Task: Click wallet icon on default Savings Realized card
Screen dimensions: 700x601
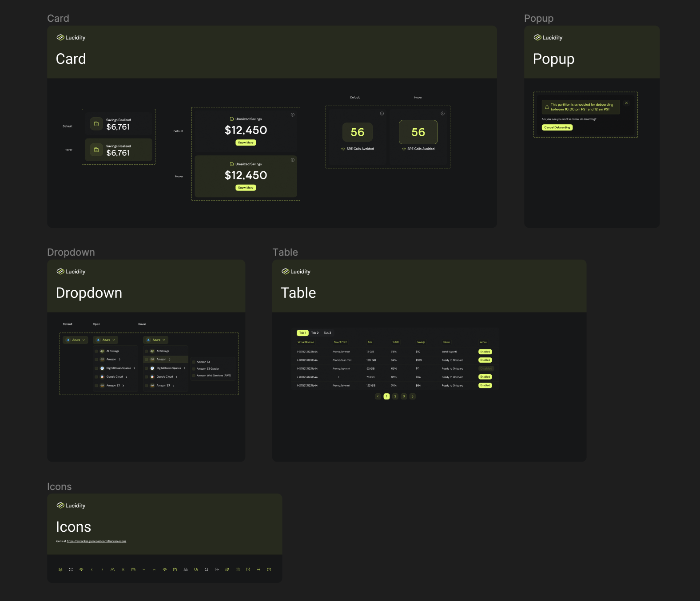Action: click(96, 124)
